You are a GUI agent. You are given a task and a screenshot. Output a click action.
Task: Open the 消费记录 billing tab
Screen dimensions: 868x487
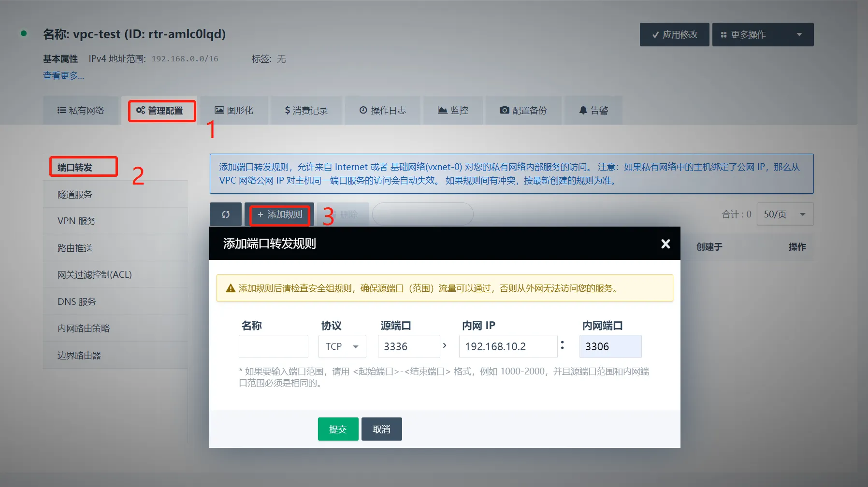point(306,111)
